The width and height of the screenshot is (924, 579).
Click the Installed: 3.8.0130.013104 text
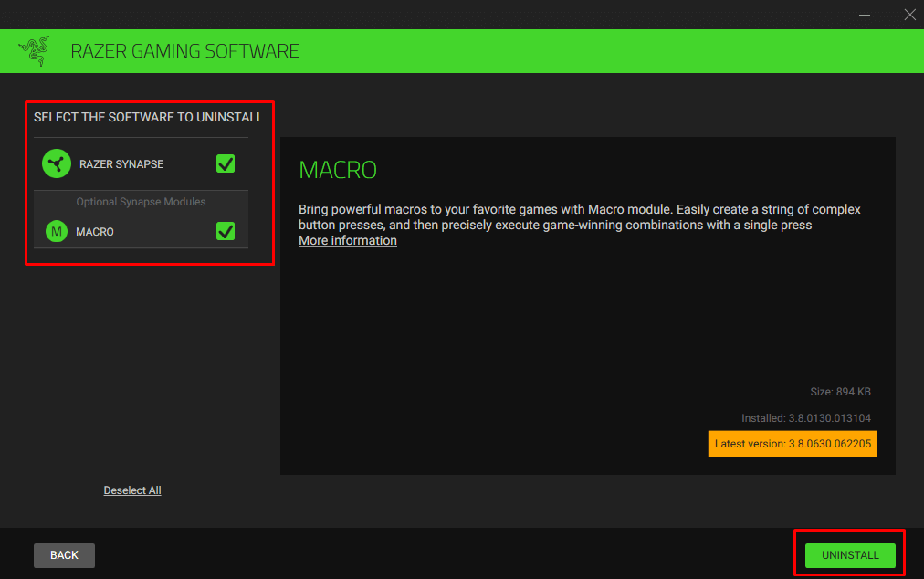coord(805,418)
